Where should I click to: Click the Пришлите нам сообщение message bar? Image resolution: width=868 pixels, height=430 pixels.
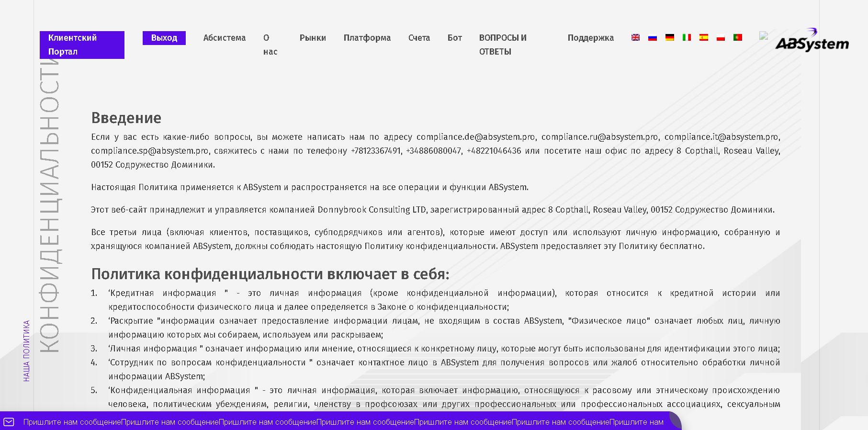(x=340, y=421)
